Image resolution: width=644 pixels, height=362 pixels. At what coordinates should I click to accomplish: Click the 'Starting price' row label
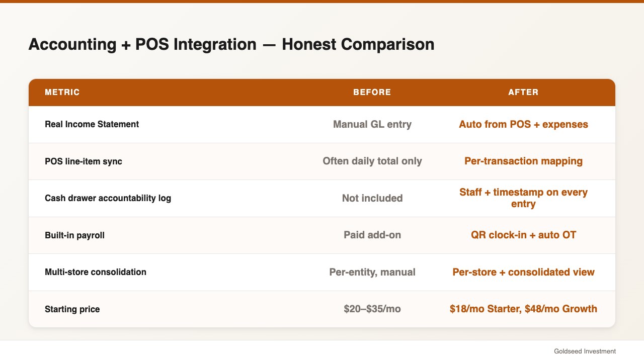pyautogui.click(x=72, y=309)
